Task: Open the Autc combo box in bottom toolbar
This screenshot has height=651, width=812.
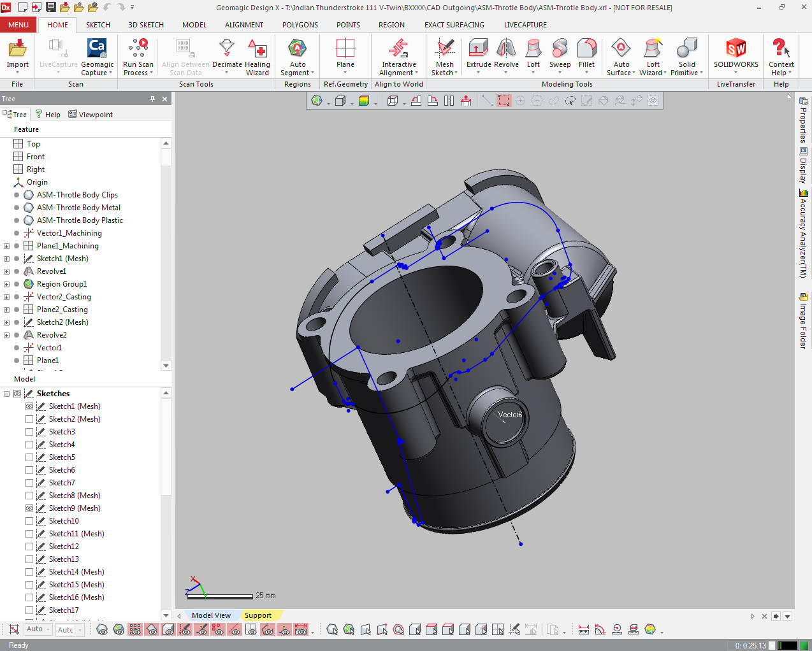Action: [69, 630]
